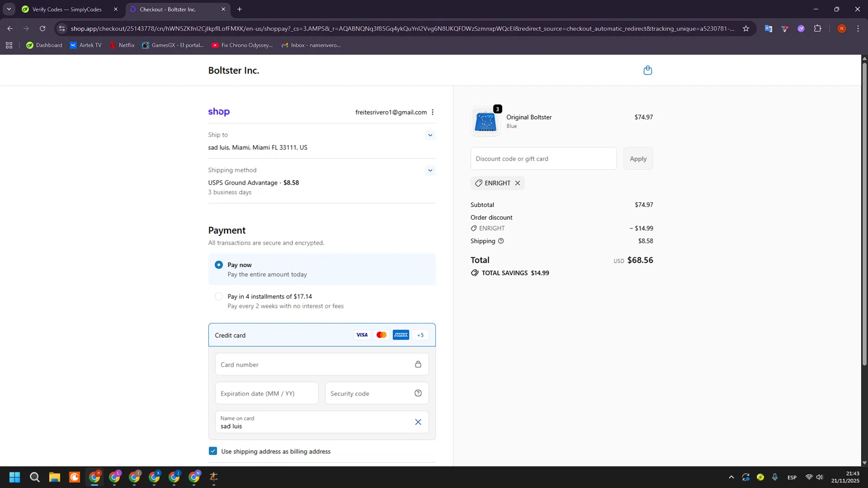
Task: View site information icon in address bar
Action: [62, 28]
